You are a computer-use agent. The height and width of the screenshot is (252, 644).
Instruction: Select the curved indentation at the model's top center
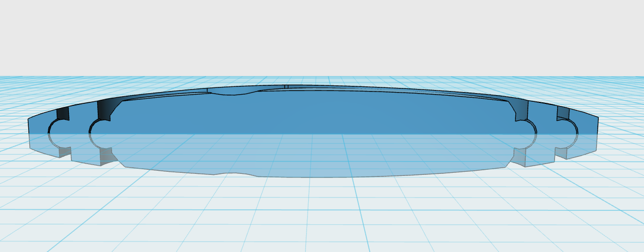(232, 92)
